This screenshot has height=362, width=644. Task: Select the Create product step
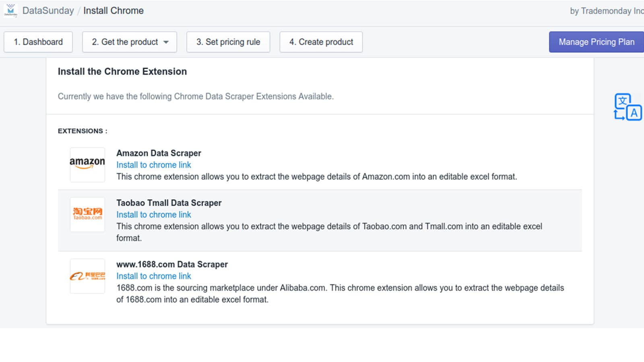click(x=321, y=42)
